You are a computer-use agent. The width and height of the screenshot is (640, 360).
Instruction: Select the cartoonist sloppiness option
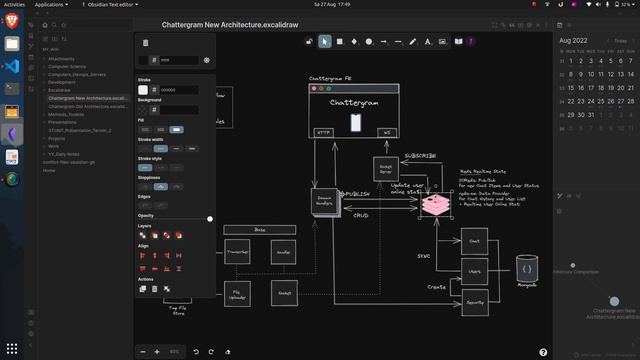176,187
